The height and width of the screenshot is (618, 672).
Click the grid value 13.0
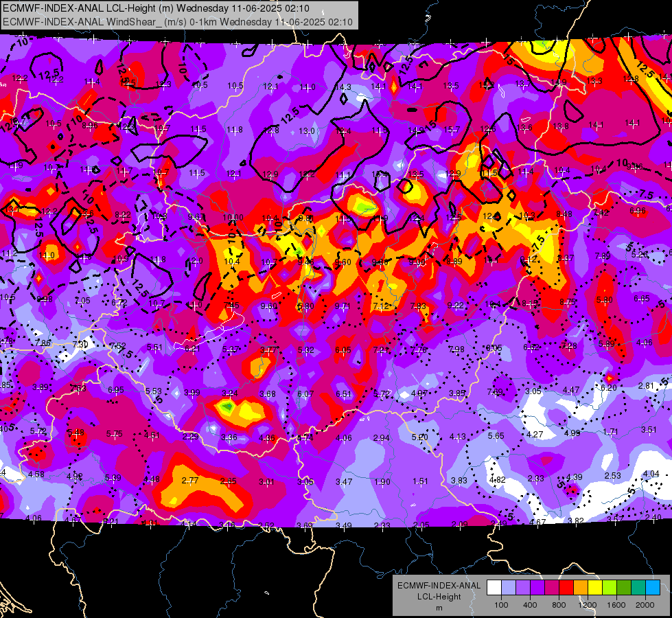pyautogui.click(x=306, y=130)
